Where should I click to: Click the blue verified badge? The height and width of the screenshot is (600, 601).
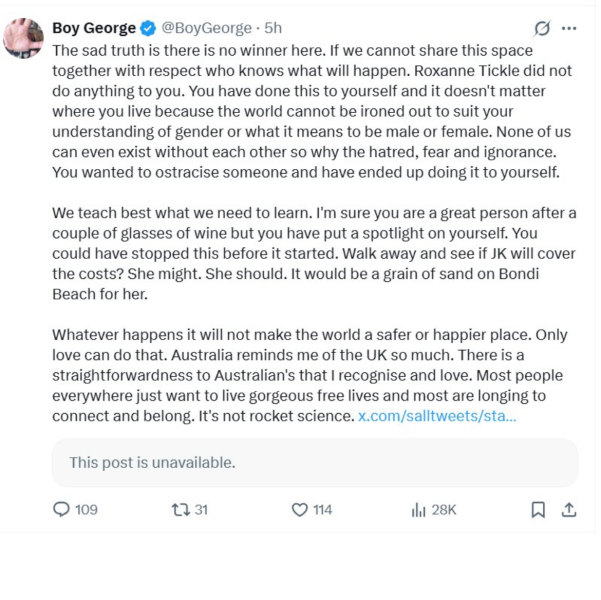[148, 28]
